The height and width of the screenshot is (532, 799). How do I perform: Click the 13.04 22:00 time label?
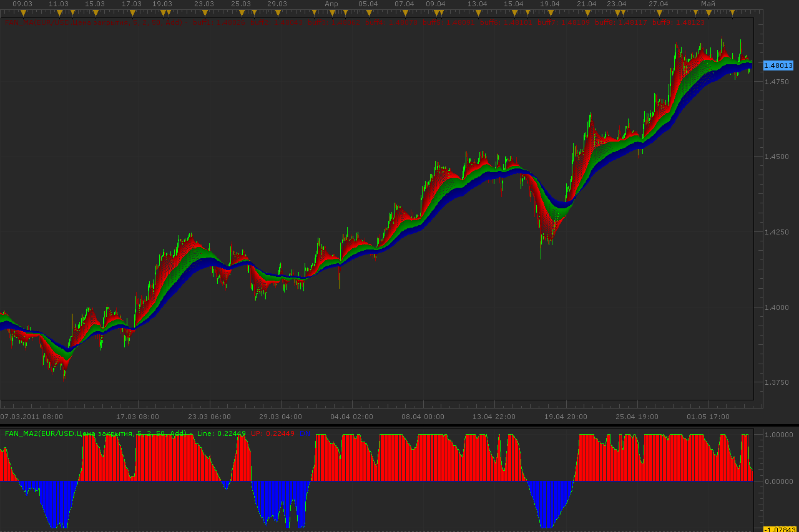(x=494, y=417)
